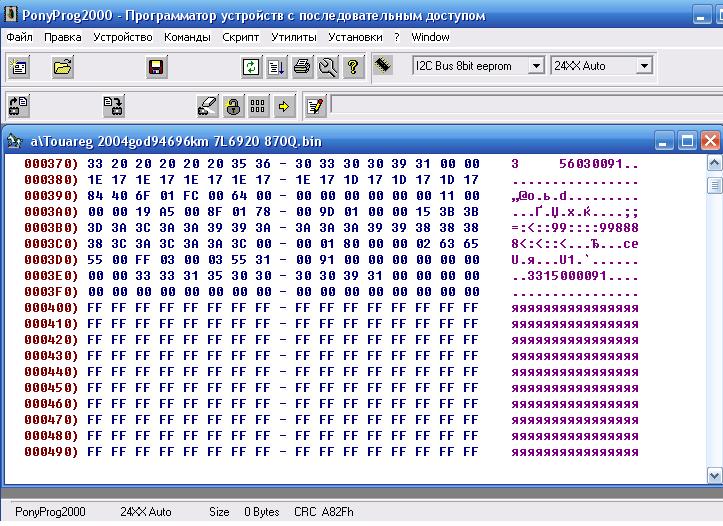This screenshot has width=723, height=526.
Task: Click address label 0003F0)
Action: [51, 292]
